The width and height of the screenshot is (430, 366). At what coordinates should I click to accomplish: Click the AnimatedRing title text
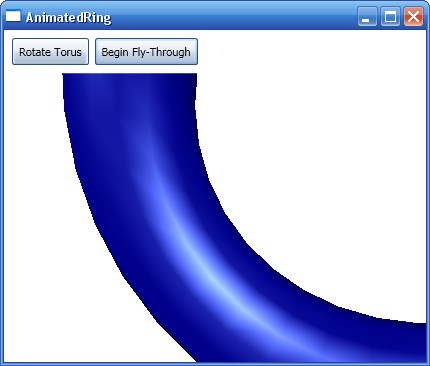point(68,18)
